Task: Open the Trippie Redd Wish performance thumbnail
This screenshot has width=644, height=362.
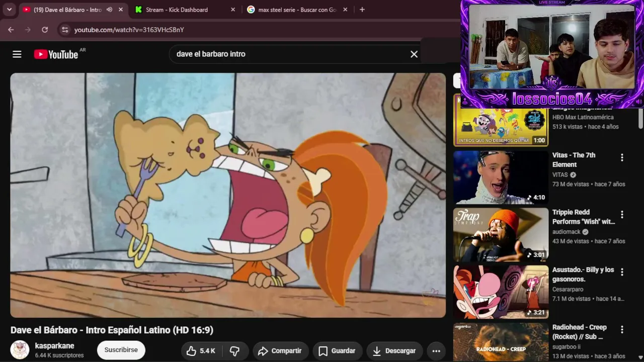Action: click(x=501, y=235)
